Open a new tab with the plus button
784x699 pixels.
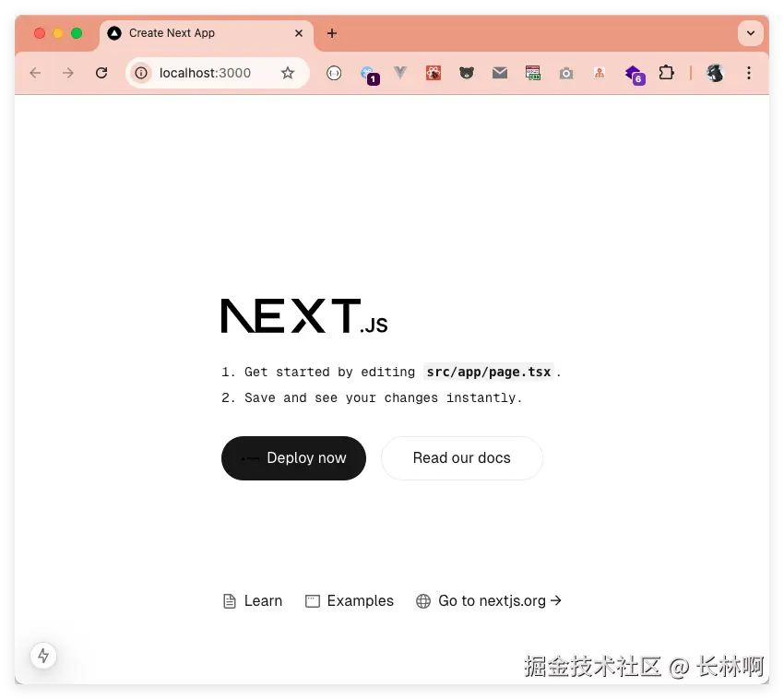(x=332, y=33)
